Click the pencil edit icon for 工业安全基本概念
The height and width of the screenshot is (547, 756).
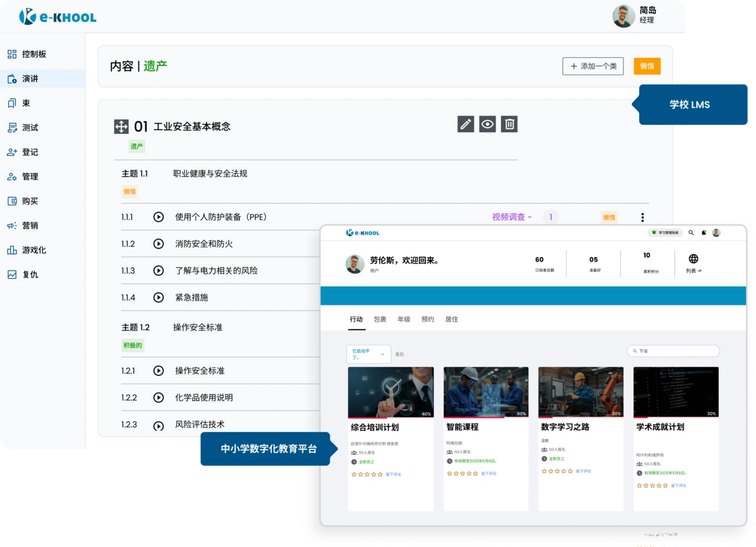pos(466,124)
